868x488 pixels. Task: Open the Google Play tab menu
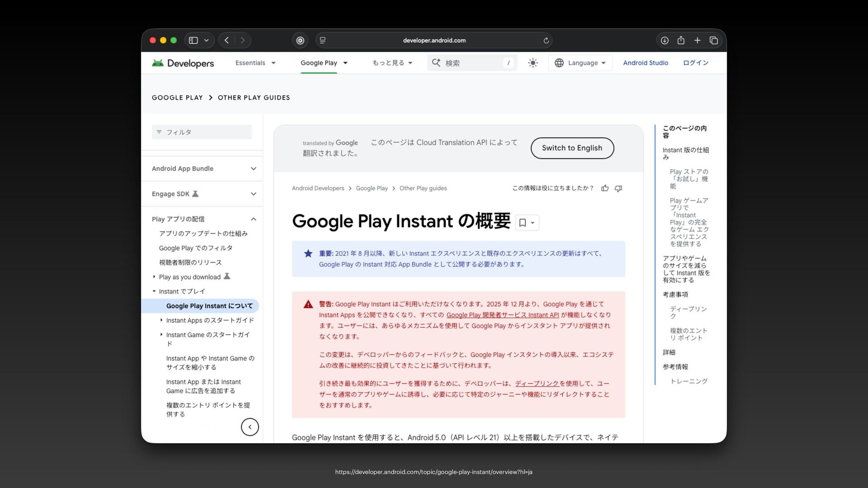324,63
